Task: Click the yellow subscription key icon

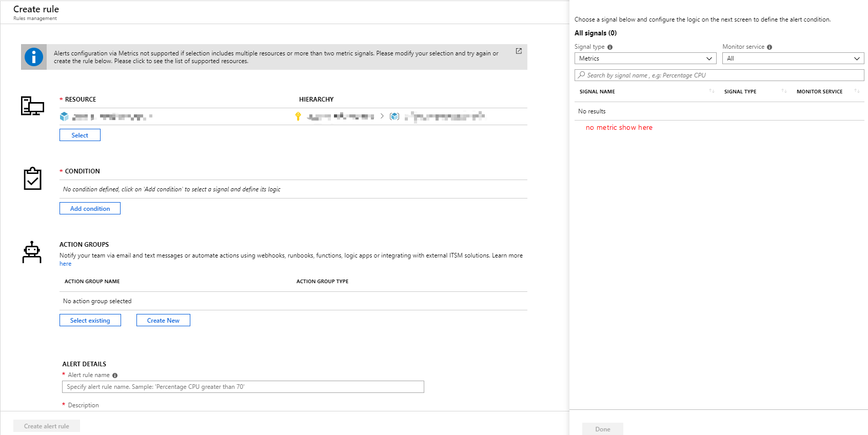Action: pyautogui.click(x=298, y=116)
